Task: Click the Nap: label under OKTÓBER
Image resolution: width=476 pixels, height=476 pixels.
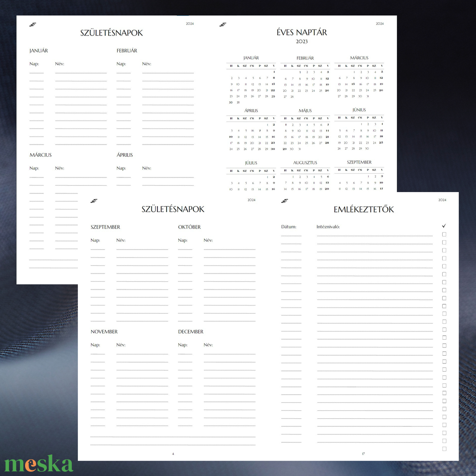Action: pos(183,240)
